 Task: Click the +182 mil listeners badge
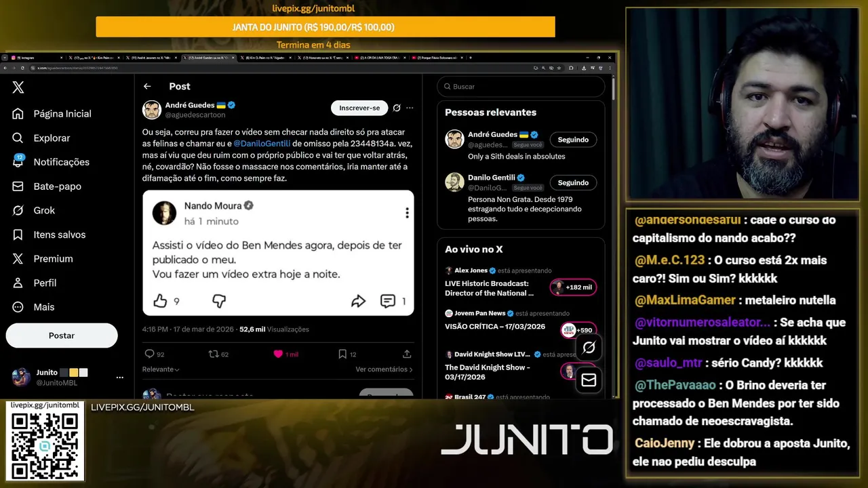pos(573,287)
